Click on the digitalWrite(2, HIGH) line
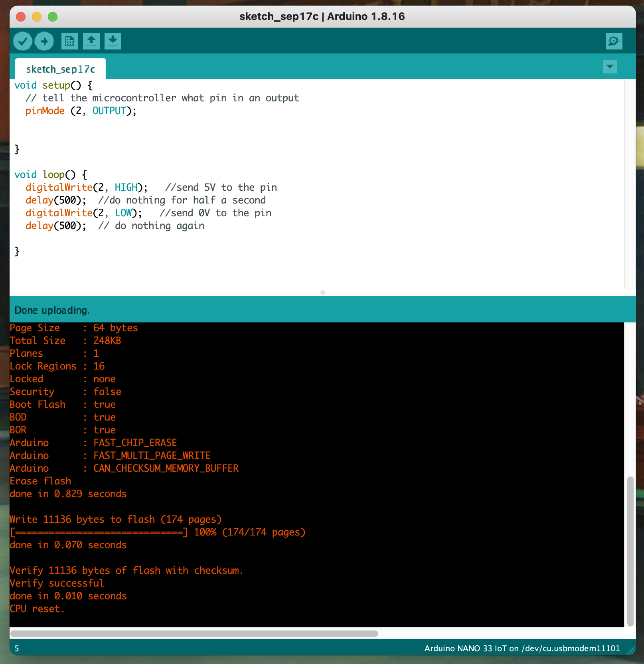The width and height of the screenshot is (644, 664). pos(87,188)
